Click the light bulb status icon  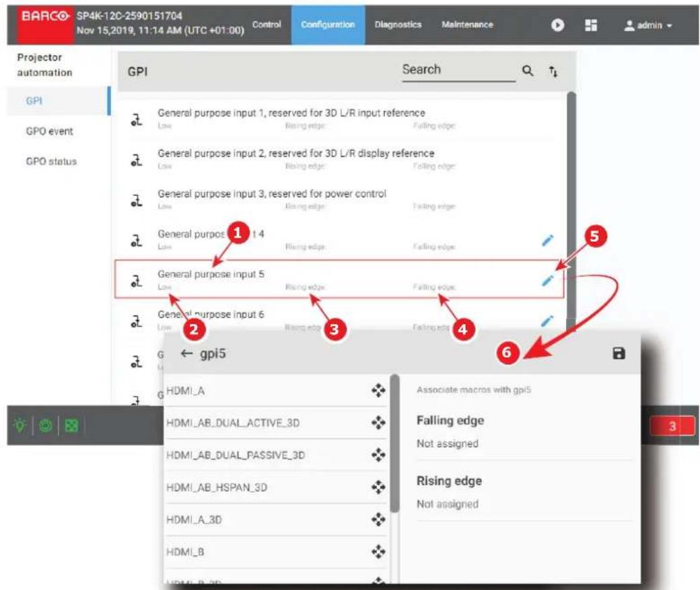coord(20,425)
